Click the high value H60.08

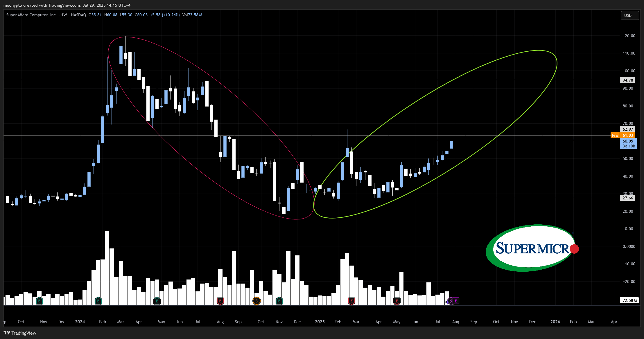[111, 15]
